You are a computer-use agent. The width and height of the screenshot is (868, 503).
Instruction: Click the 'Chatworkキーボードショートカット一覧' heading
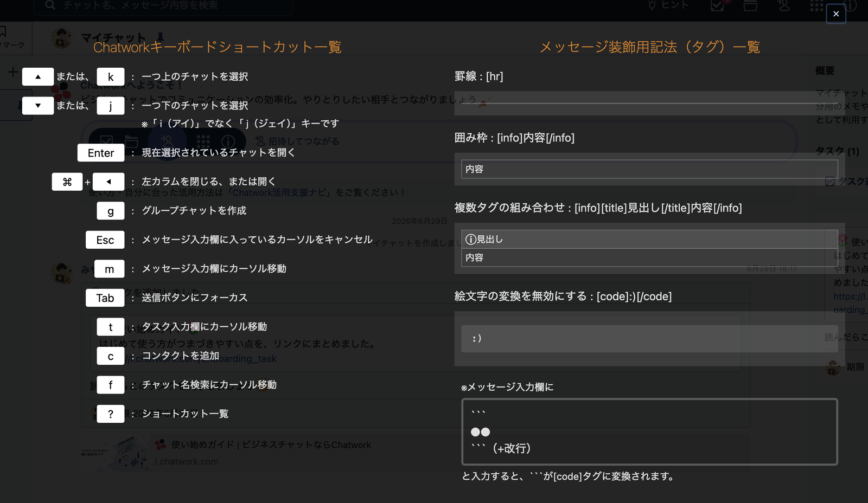tap(217, 47)
